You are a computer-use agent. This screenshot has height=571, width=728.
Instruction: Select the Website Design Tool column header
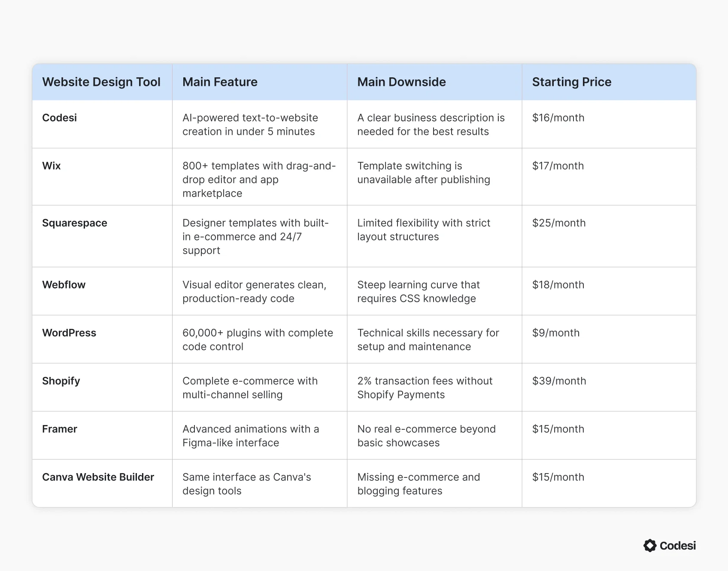click(x=101, y=82)
